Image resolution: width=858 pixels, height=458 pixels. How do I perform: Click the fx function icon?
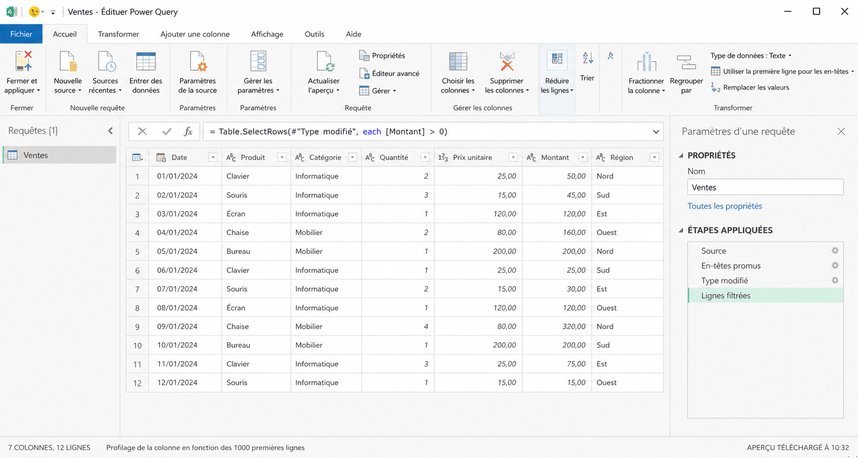coord(188,131)
